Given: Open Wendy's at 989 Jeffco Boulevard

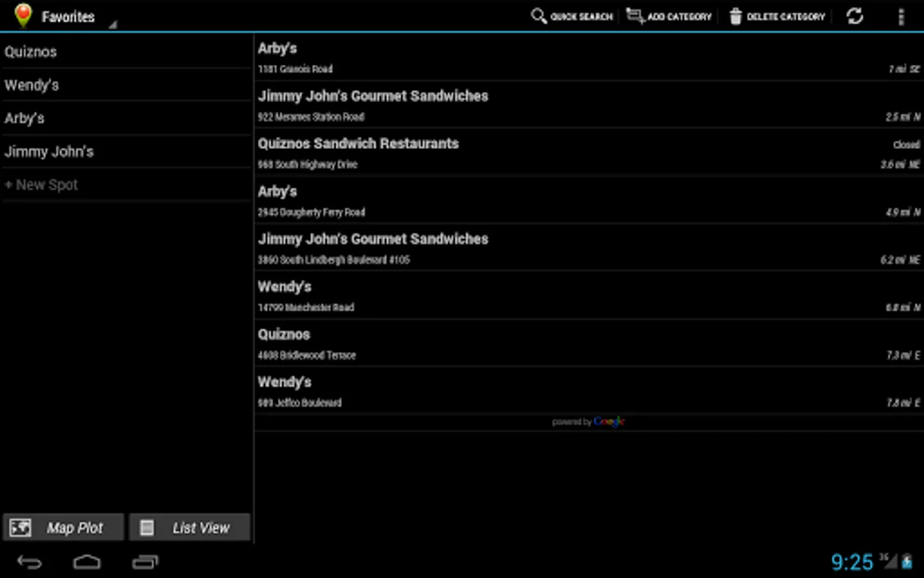Looking at the screenshot, I should (x=589, y=390).
